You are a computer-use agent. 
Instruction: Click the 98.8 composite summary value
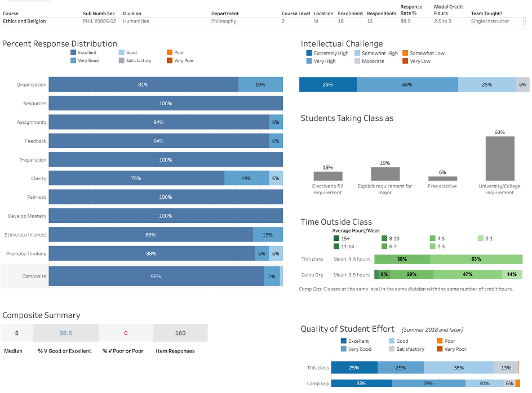[65, 333]
